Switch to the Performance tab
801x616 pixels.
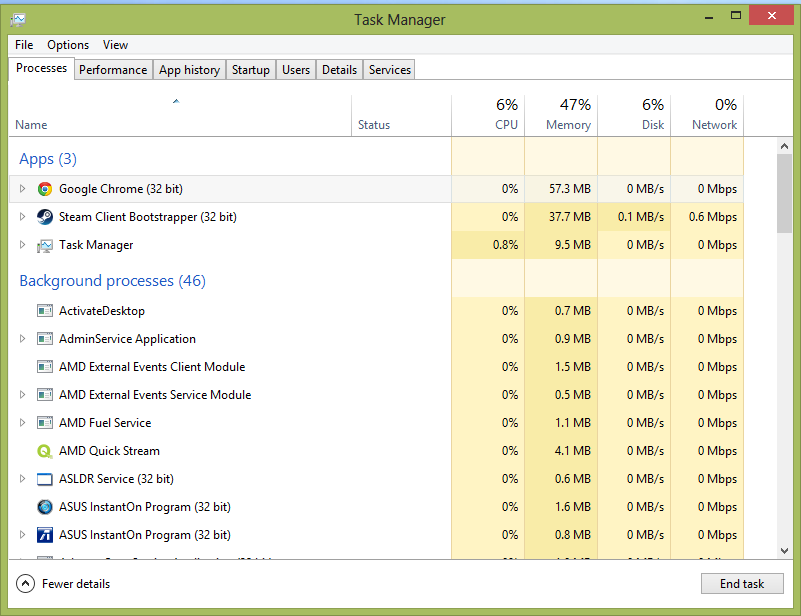pyautogui.click(x=113, y=70)
